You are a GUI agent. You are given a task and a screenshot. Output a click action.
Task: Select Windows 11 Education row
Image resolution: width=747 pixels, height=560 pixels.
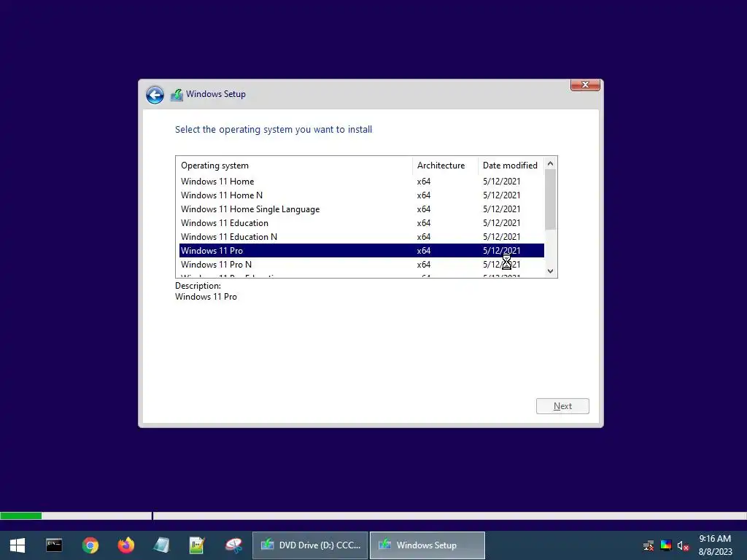click(362, 223)
